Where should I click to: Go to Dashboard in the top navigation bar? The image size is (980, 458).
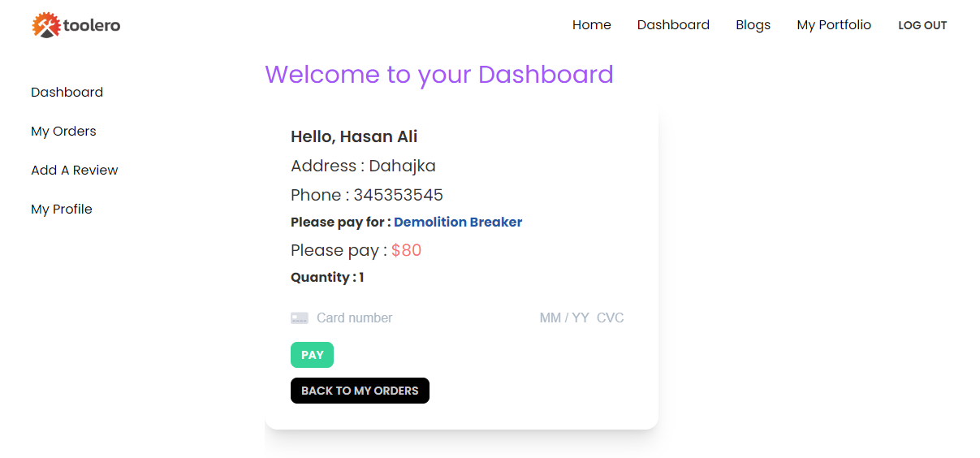[x=673, y=25]
